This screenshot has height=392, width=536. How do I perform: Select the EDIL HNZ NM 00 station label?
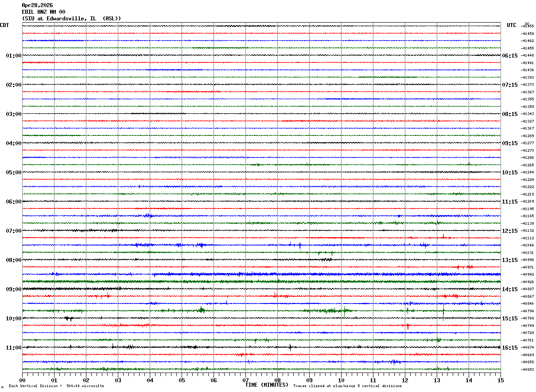pos(43,12)
